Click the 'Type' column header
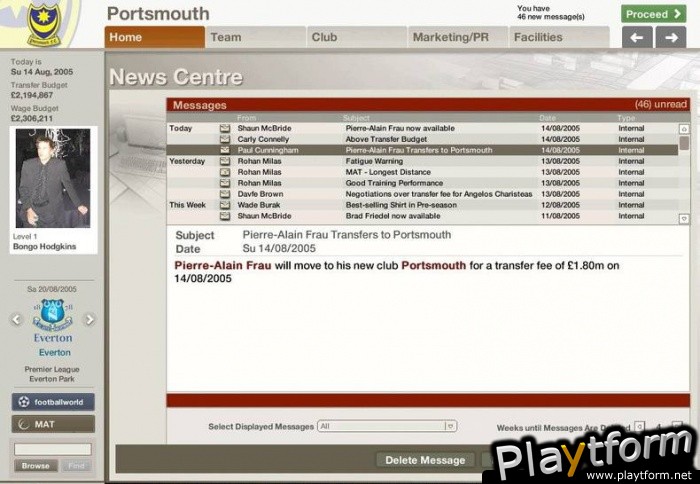 [626, 118]
